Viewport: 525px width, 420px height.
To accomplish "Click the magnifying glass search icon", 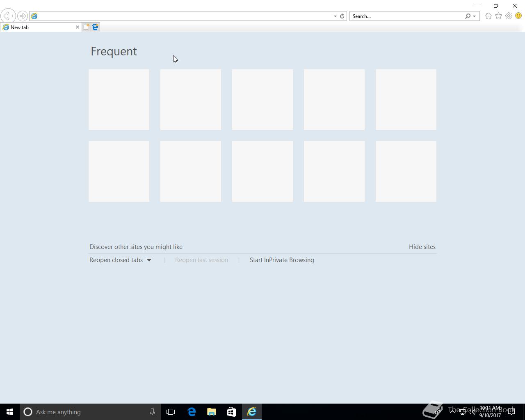I will pos(468,16).
